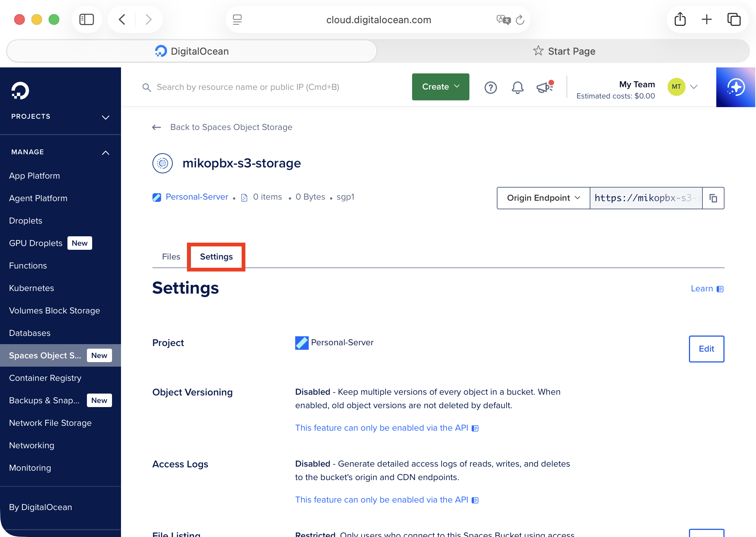Open the notifications bell icon
Screen dimensions: 756x537
517,87
